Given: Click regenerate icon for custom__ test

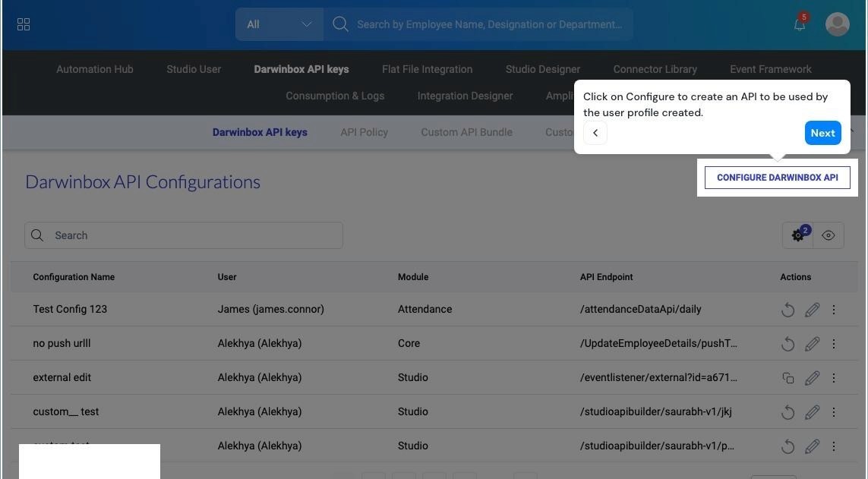Looking at the screenshot, I should (788, 413).
